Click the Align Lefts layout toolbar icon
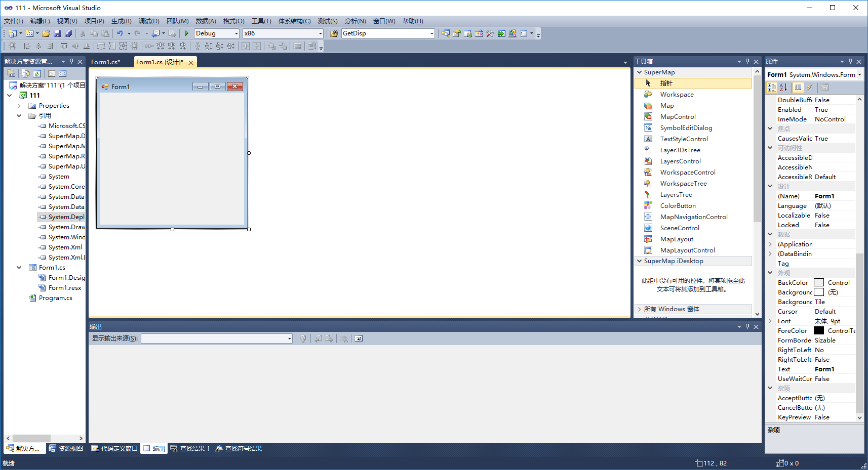868x470 pixels. coord(27,46)
